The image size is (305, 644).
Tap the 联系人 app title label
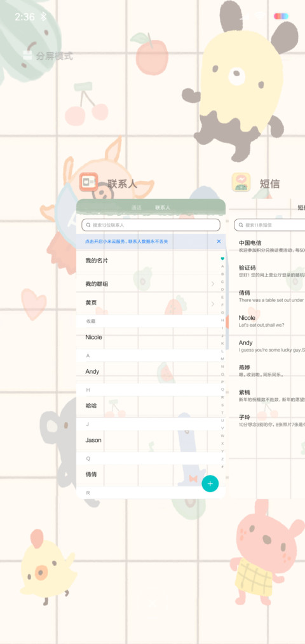[123, 184]
